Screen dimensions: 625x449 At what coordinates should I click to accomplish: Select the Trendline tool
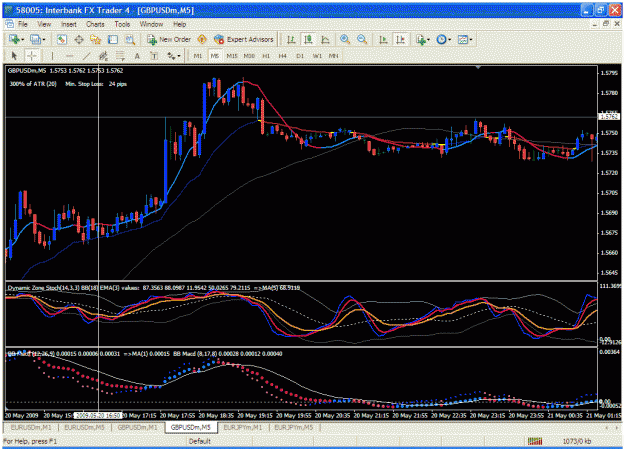[86, 56]
